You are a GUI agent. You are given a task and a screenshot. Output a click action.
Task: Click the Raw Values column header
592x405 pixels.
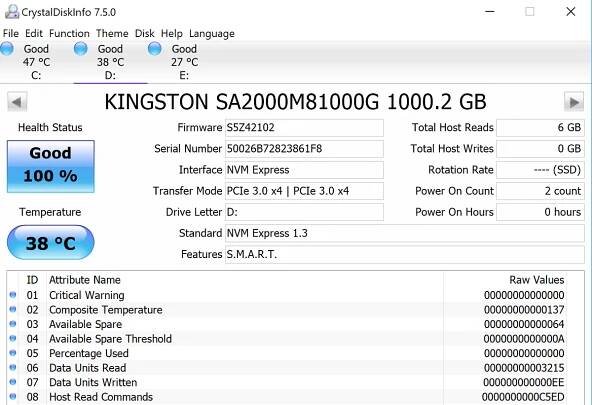(x=536, y=280)
